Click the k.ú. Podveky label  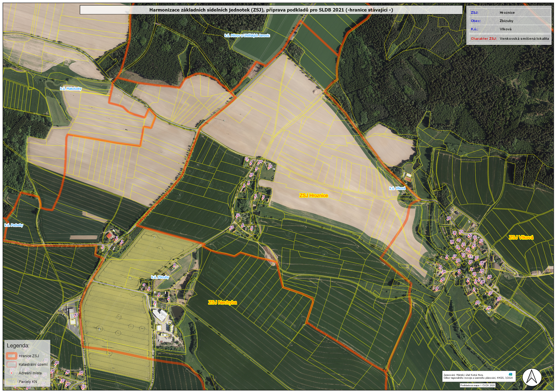pos(14,225)
